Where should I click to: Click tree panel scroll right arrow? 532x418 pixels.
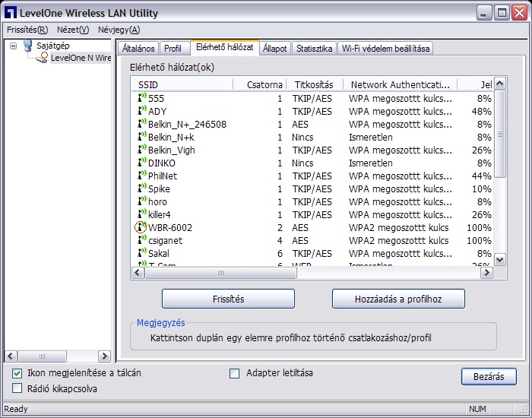[x=104, y=356]
